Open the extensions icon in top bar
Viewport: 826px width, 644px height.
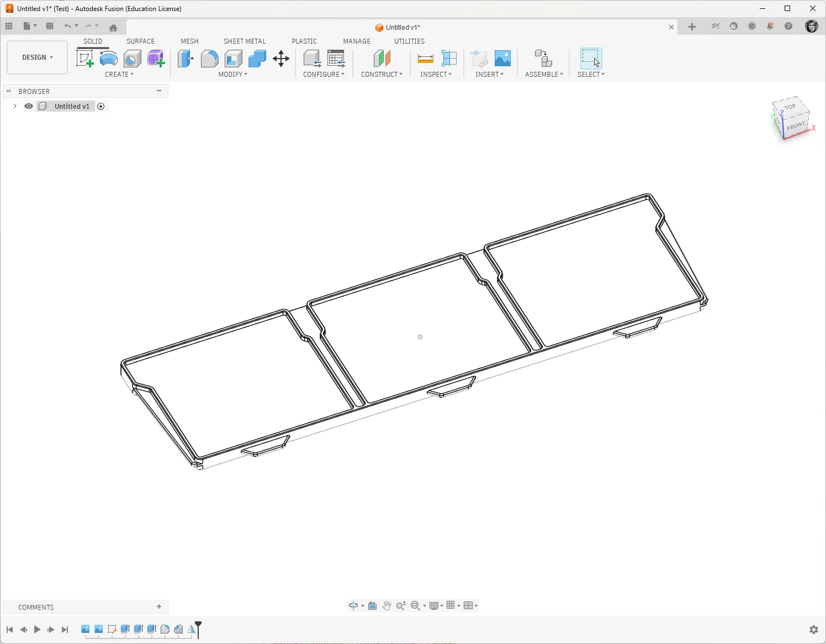click(x=716, y=26)
